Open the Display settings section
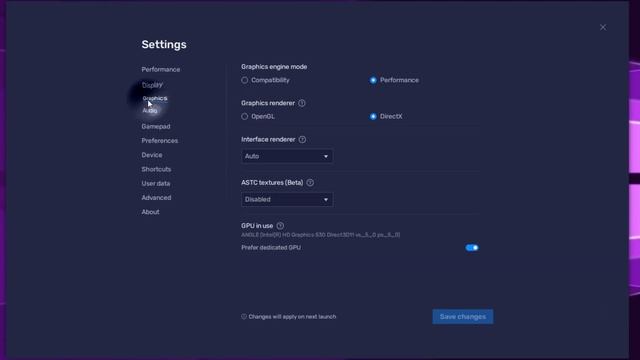 [152, 85]
